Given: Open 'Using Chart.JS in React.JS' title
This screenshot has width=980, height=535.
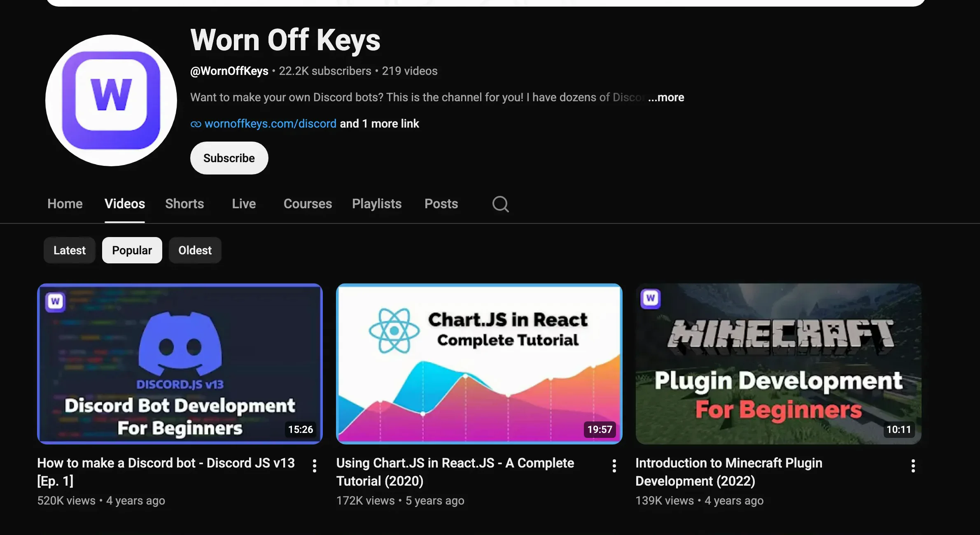Looking at the screenshot, I should pos(455,472).
